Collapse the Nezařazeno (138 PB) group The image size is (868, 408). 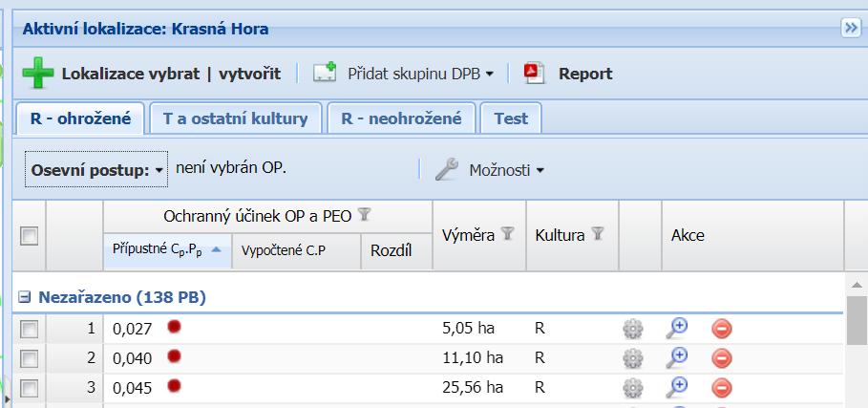click(x=24, y=298)
